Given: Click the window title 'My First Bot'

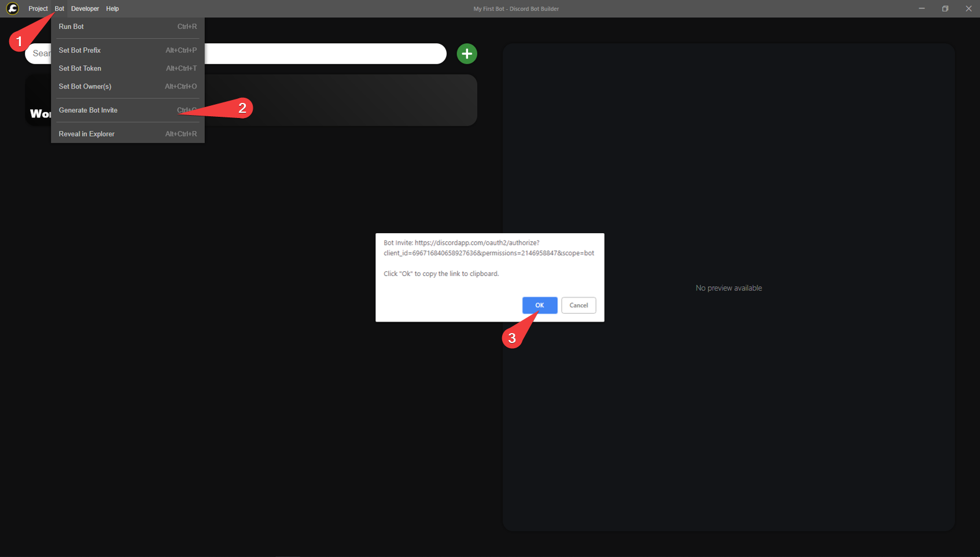Looking at the screenshot, I should (489, 9).
